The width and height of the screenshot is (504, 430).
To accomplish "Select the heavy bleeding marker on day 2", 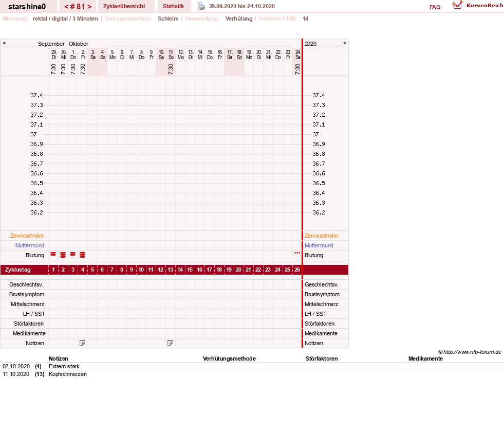I will pyautogui.click(x=63, y=255).
